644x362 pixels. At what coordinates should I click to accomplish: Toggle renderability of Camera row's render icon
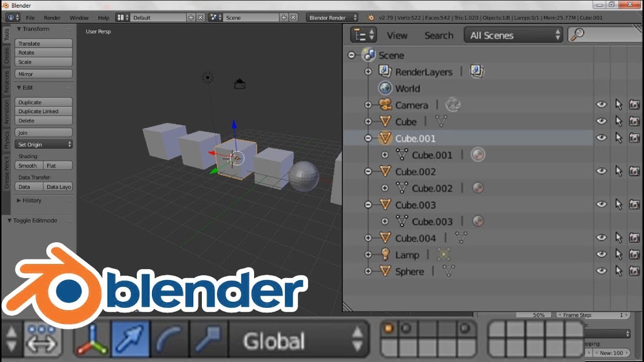[x=634, y=105]
